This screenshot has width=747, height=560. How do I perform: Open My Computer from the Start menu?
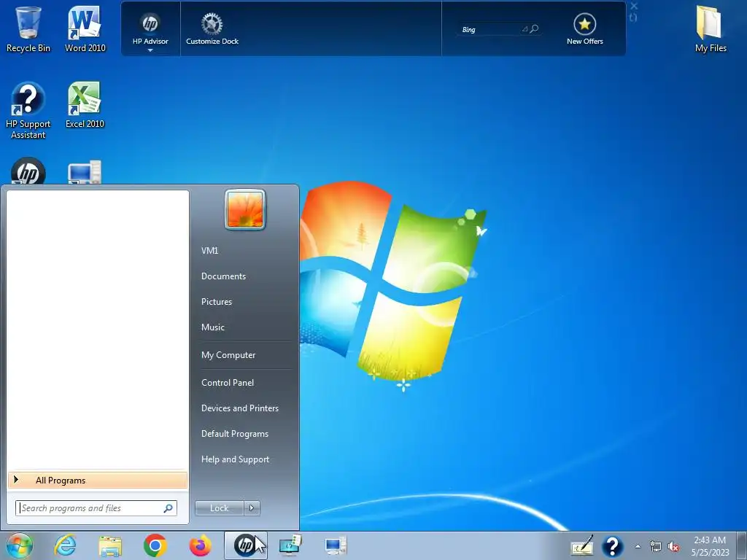228,355
